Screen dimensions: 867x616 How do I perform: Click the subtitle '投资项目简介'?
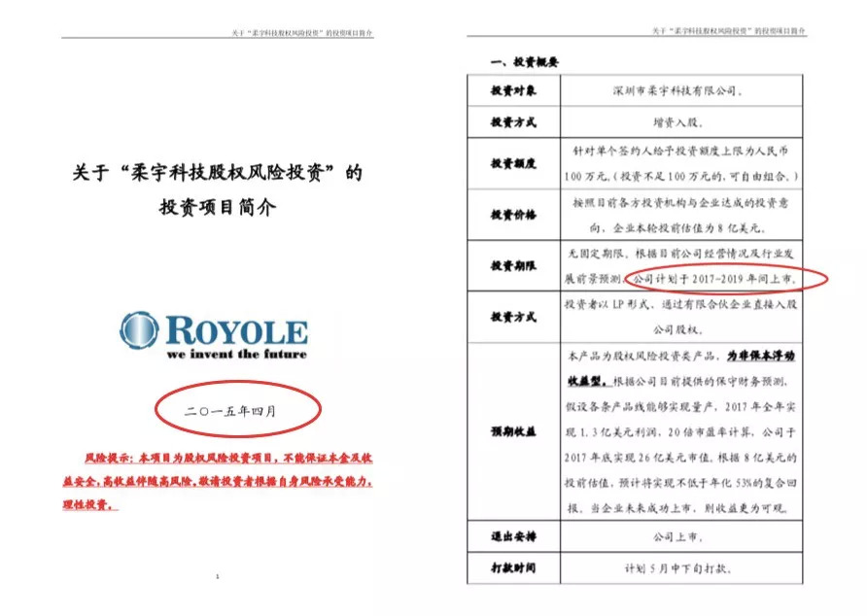point(218,207)
